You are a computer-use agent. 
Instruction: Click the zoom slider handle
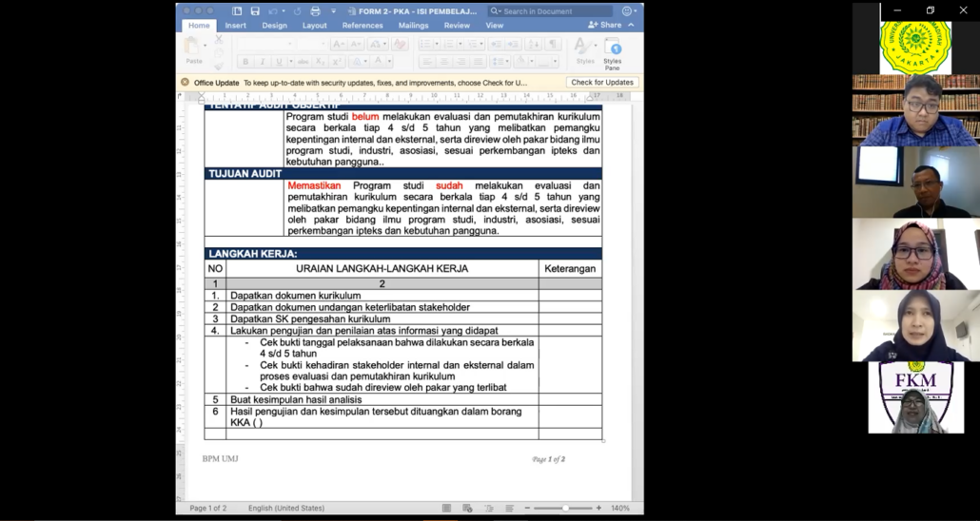[x=565, y=508]
